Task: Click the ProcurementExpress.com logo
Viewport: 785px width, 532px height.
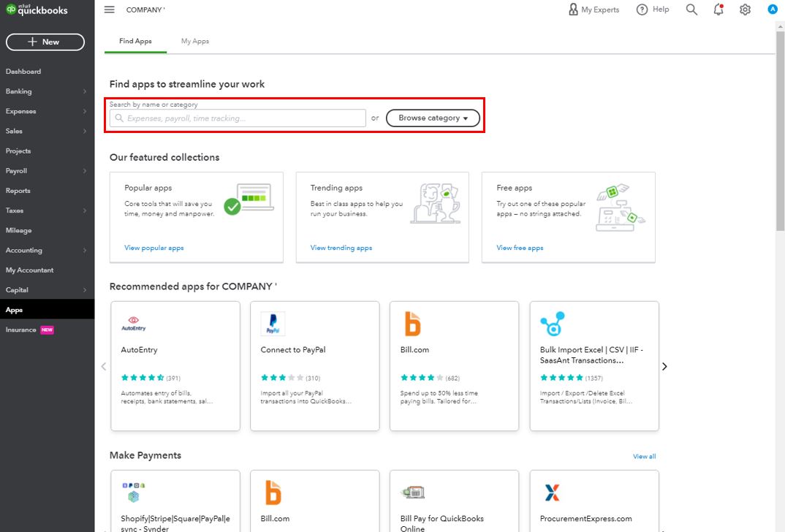Action: [x=552, y=493]
